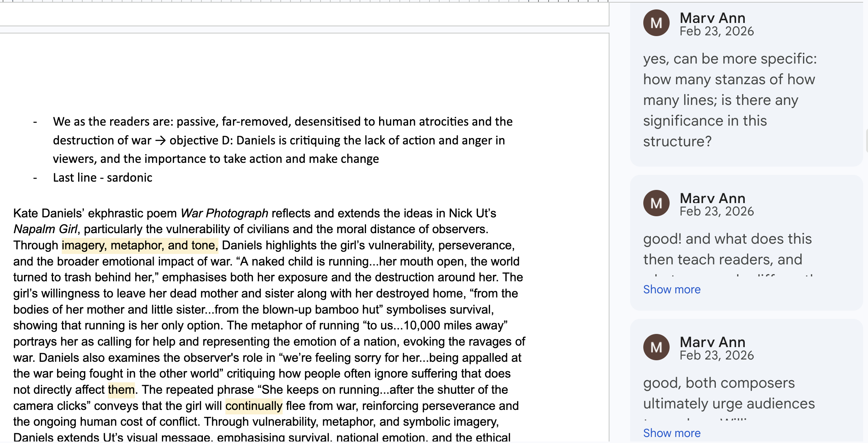
Task: Click Mary Ann's avatar on the "good! and what does this" comment
Action: [656, 203]
